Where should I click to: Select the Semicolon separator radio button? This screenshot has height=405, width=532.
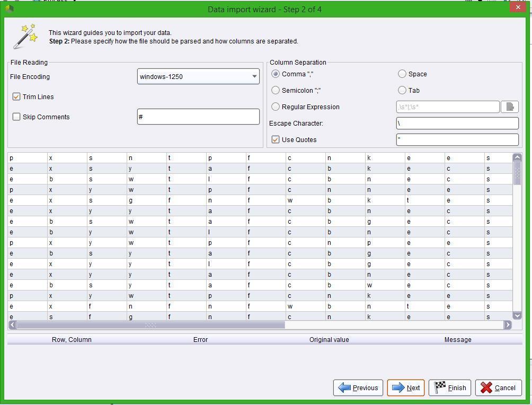click(x=276, y=90)
